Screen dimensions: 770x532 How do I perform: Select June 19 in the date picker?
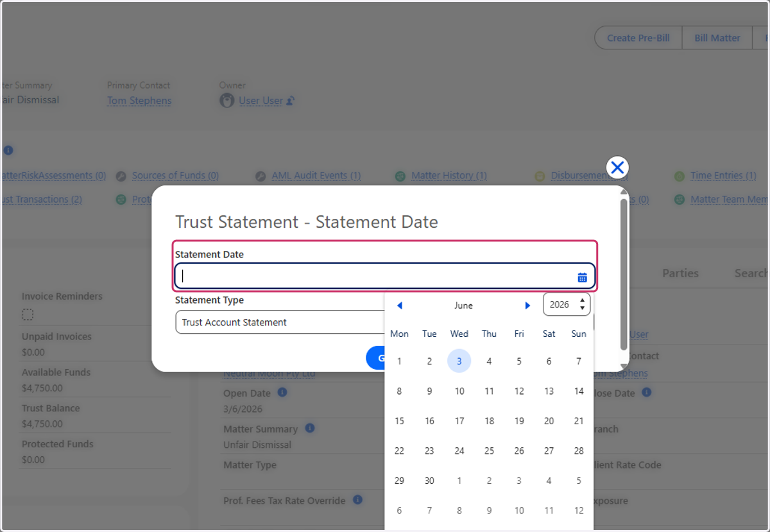click(519, 421)
